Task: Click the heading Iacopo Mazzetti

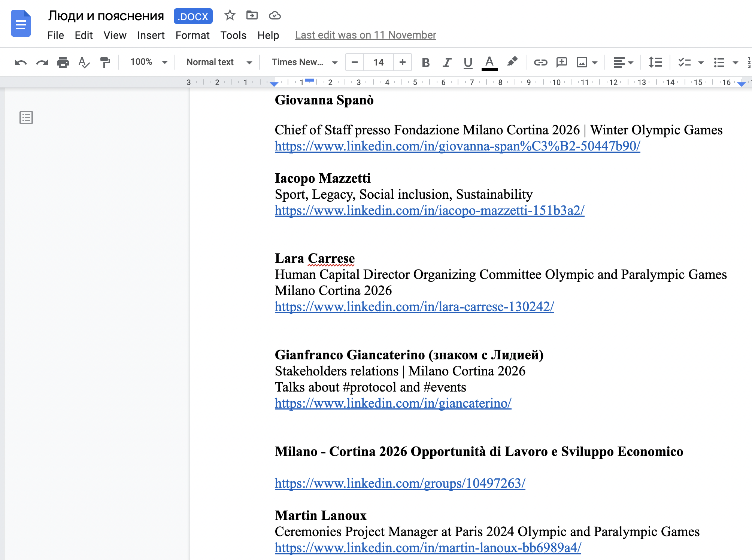Action: 323,178
